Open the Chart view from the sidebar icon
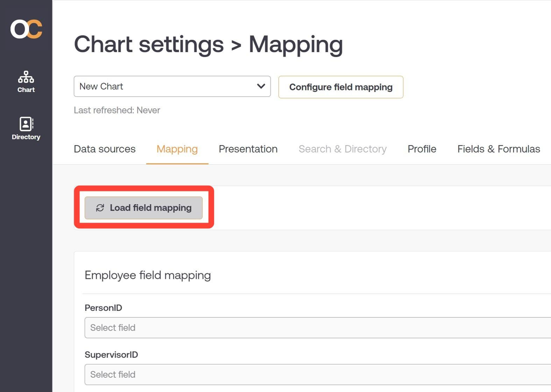This screenshot has width=551, height=392. [26, 77]
